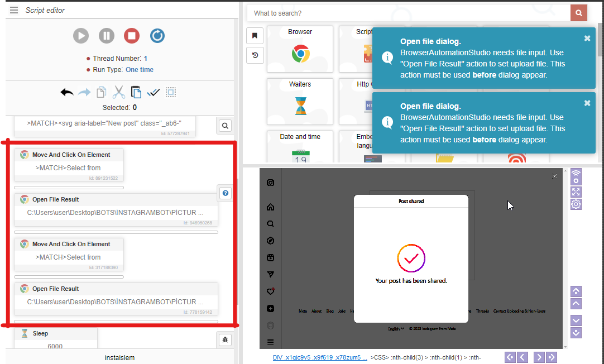Click the red Stop button
This screenshot has height=364, width=604.
tap(132, 36)
